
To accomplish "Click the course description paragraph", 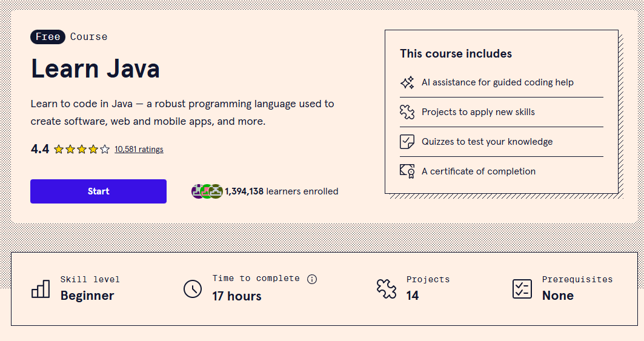I will [x=182, y=113].
